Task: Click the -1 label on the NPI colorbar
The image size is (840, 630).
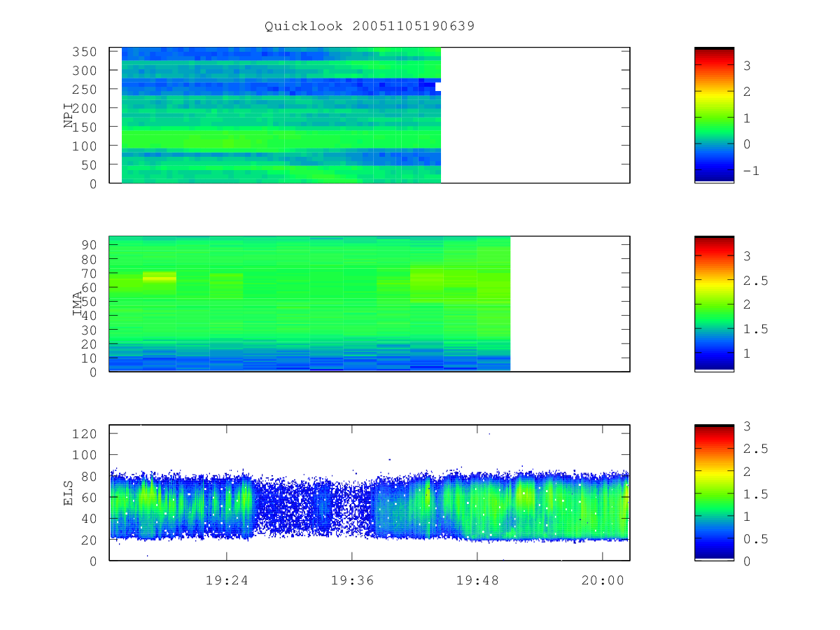Action: pyautogui.click(x=751, y=171)
